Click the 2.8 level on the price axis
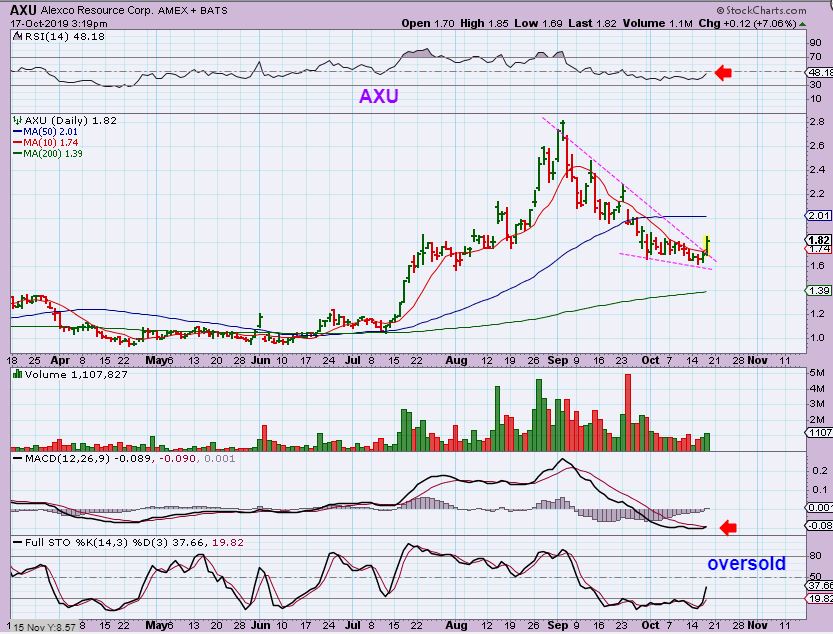This screenshot has width=833, height=634. (x=817, y=122)
